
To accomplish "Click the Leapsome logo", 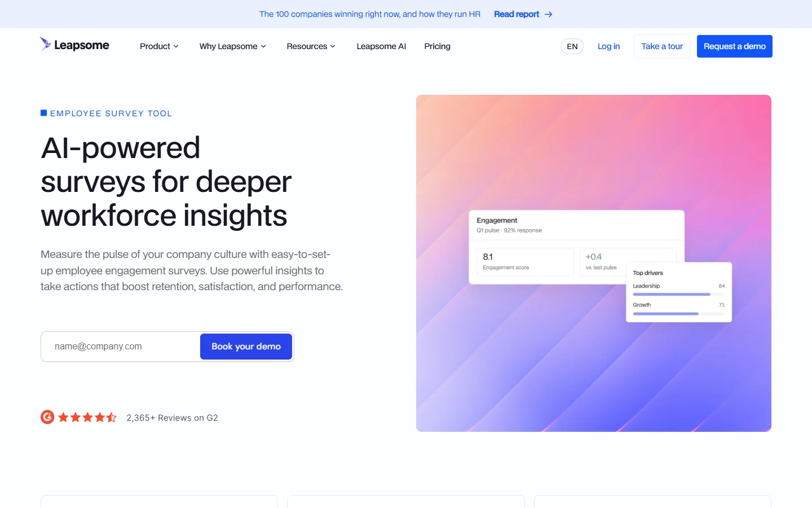I will 74,45.
